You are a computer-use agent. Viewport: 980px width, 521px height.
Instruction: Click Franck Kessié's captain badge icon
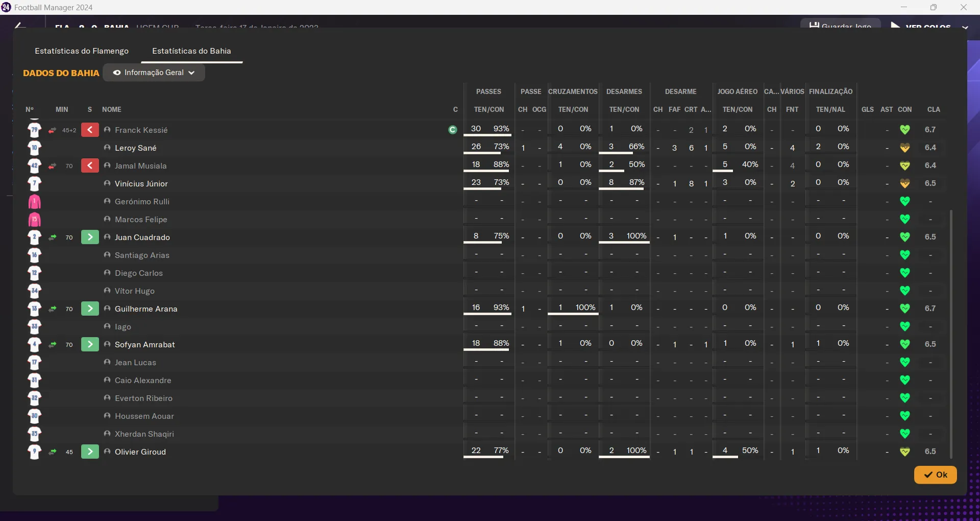coord(452,130)
